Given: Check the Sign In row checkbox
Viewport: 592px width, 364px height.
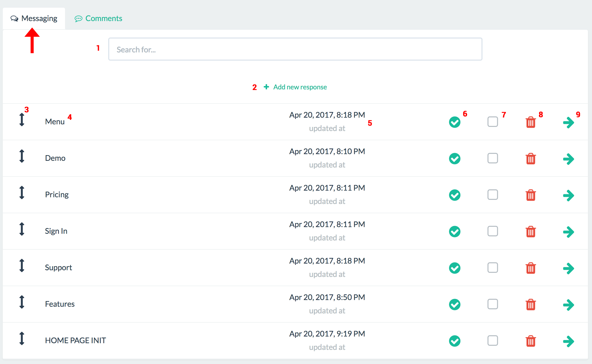Looking at the screenshot, I should coord(493,231).
